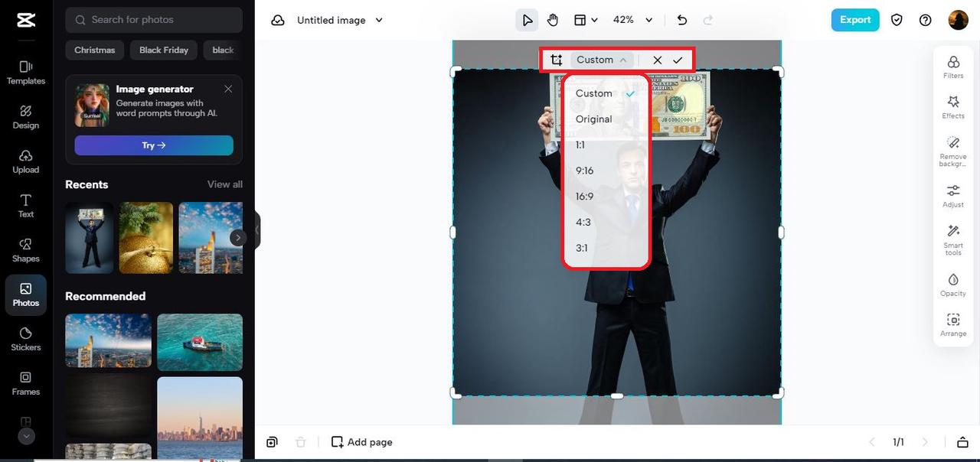Open the Upload sidebar panel
The image size is (980, 462).
(x=26, y=161)
